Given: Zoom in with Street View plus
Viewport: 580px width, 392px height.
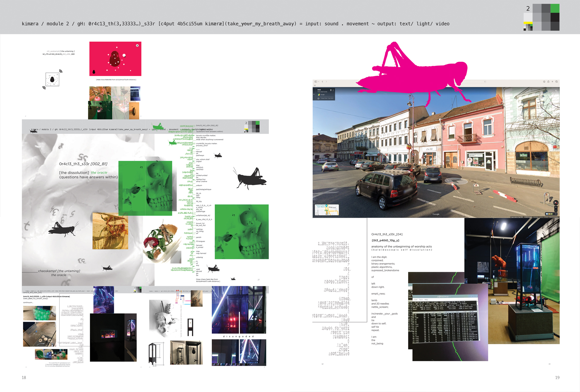Looking at the screenshot, I should [556, 207].
